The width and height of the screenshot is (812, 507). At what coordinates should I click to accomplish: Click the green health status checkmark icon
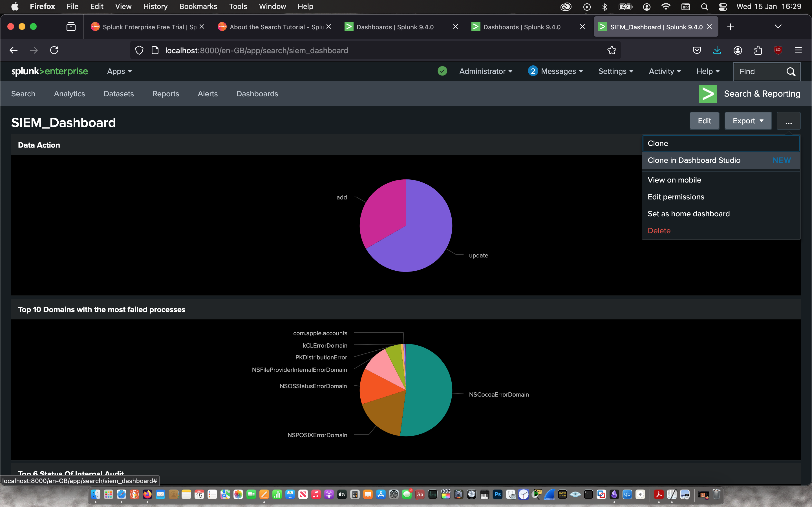tap(442, 71)
